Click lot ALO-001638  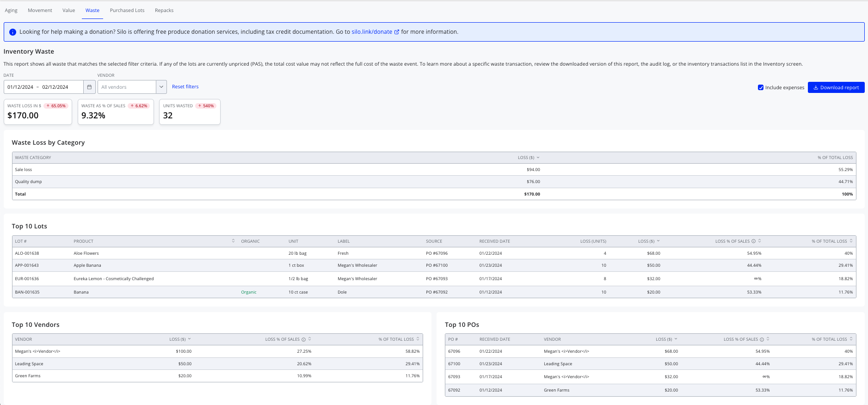pos(27,253)
